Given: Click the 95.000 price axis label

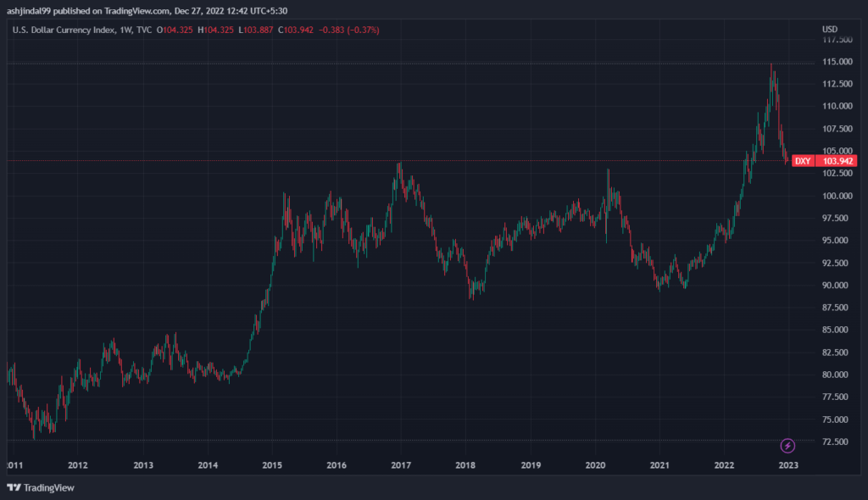Looking at the screenshot, I should coord(835,241).
